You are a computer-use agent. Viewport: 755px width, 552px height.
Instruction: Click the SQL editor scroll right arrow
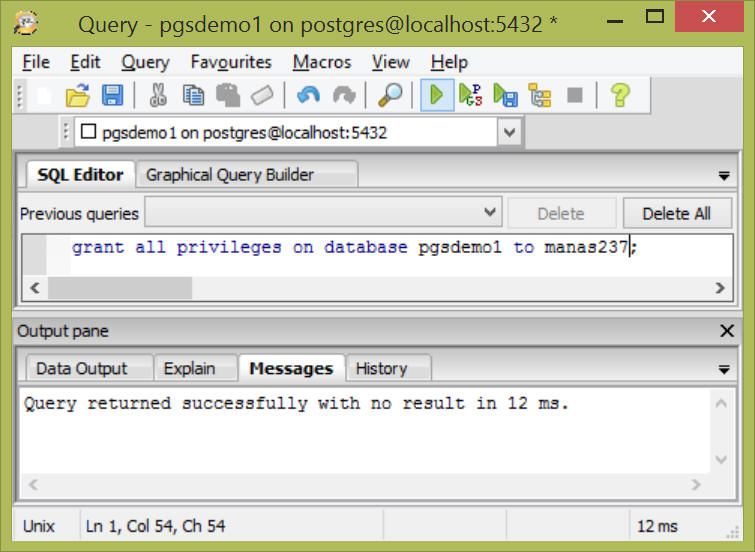tap(720, 288)
